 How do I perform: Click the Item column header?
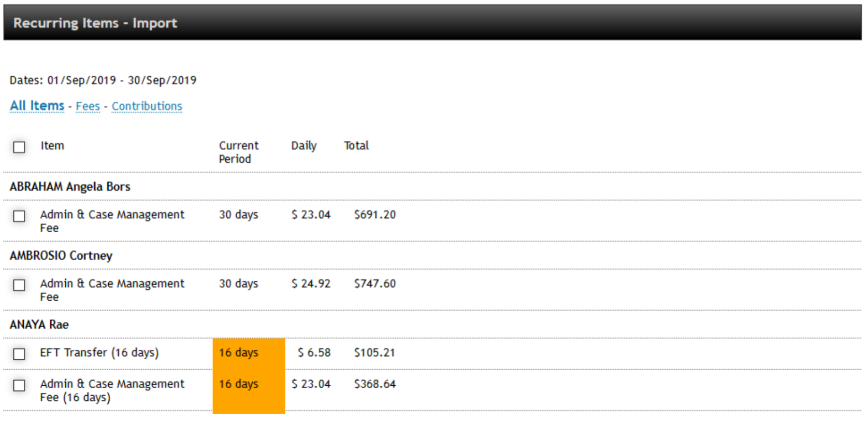click(x=52, y=146)
